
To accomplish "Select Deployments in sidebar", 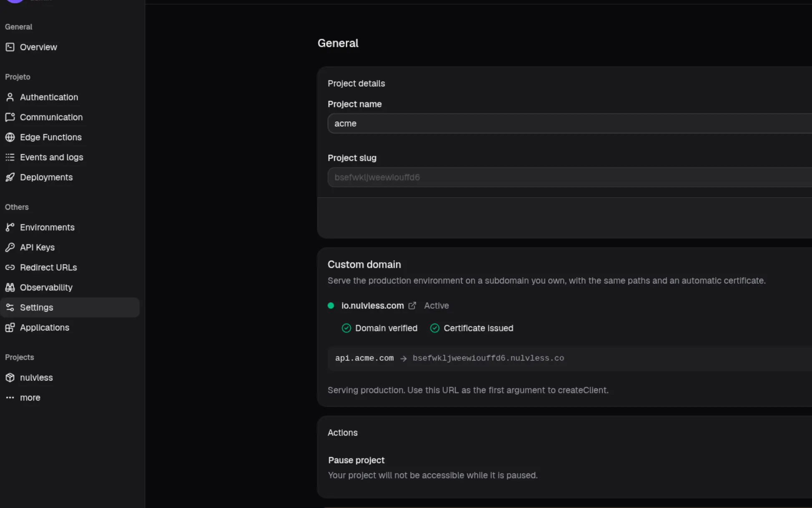I will tap(70, 177).
